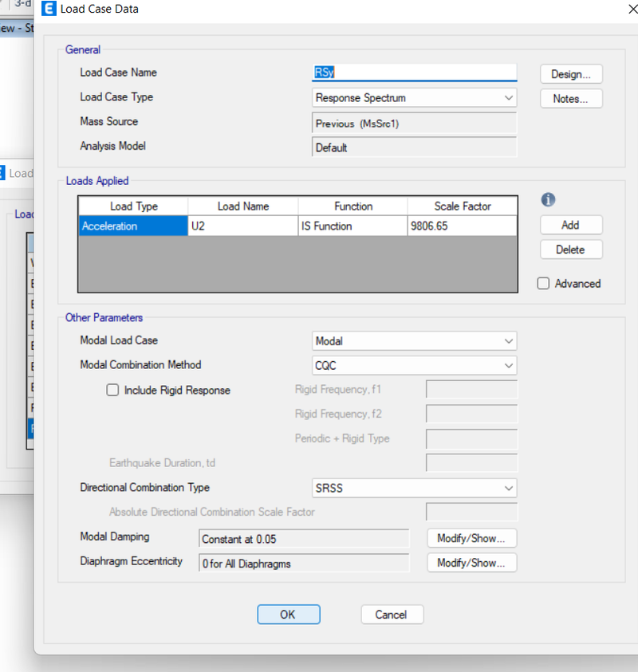Viewport: 638px width, 672px height.
Task: Expand the Modal Load Case dropdown
Action: pos(414,341)
